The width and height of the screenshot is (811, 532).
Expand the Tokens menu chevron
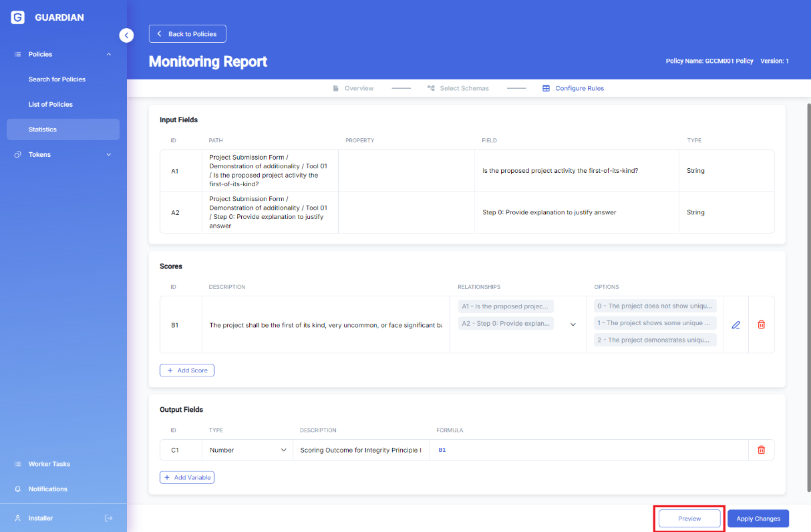tap(109, 155)
